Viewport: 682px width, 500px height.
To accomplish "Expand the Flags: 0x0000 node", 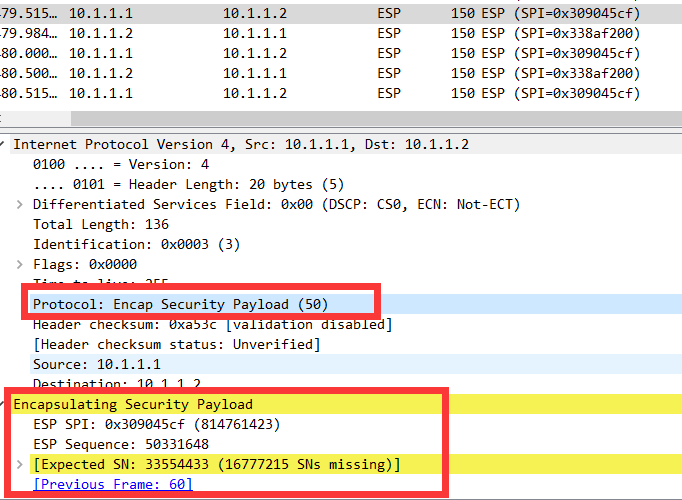I will click(20, 264).
